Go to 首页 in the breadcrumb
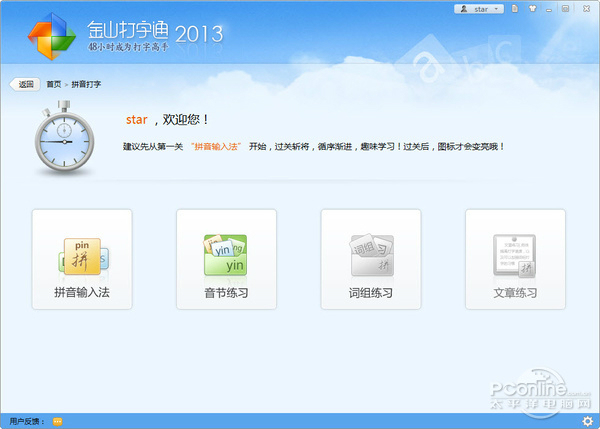The height and width of the screenshot is (429, 600). [54, 84]
